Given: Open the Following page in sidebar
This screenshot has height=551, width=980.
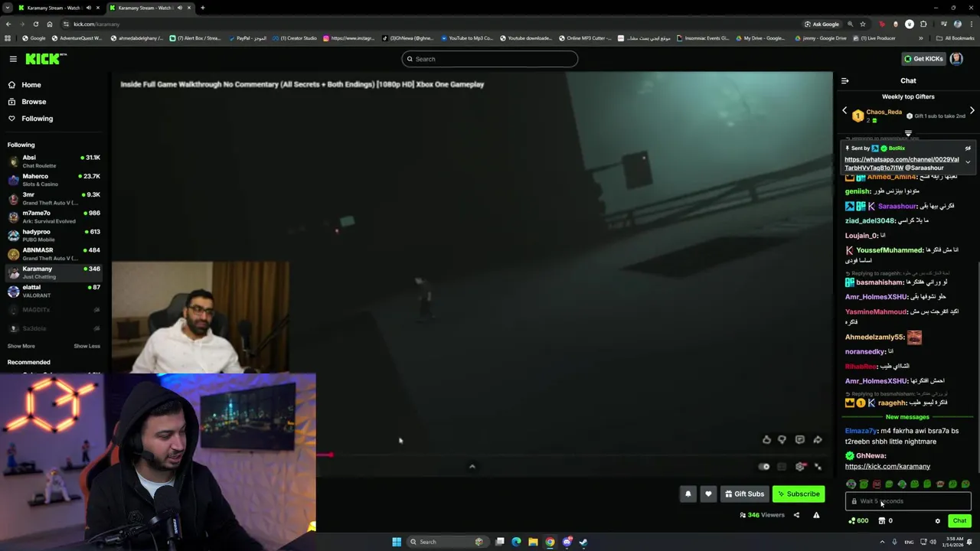Looking at the screenshot, I should (x=37, y=119).
